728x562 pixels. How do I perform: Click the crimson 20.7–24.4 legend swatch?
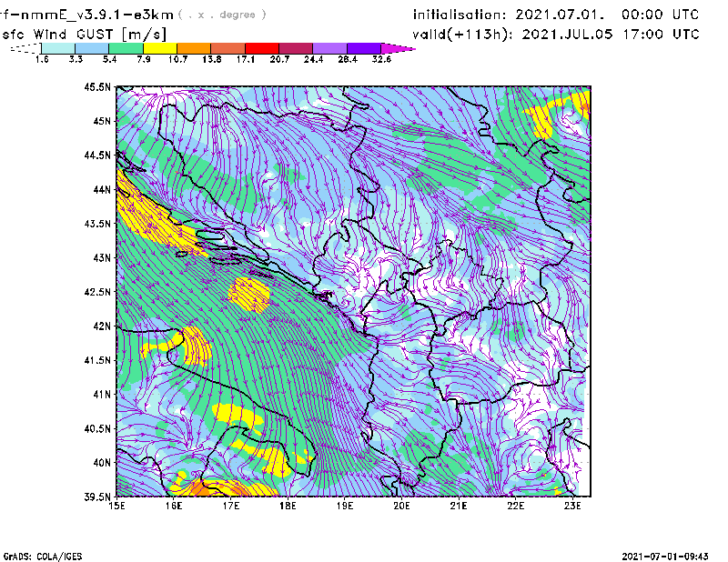(x=296, y=48)
